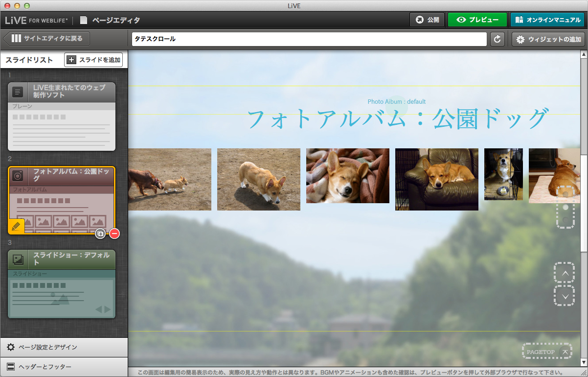The image size is (588, 377).
Task: Click the slide navigation dots widget
Action: [566, 207]
